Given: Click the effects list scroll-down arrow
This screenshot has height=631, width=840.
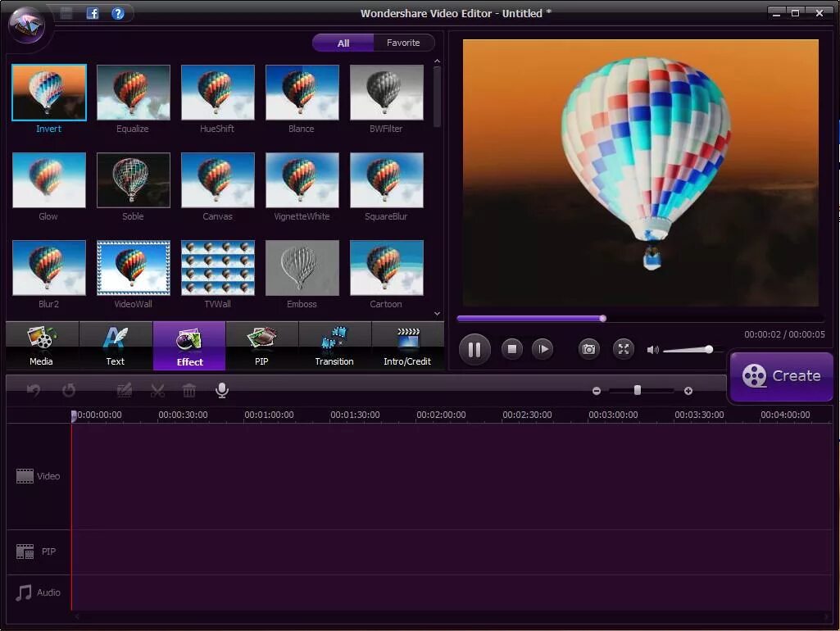Looking at the screenshot, I should [x=437, y=314].
